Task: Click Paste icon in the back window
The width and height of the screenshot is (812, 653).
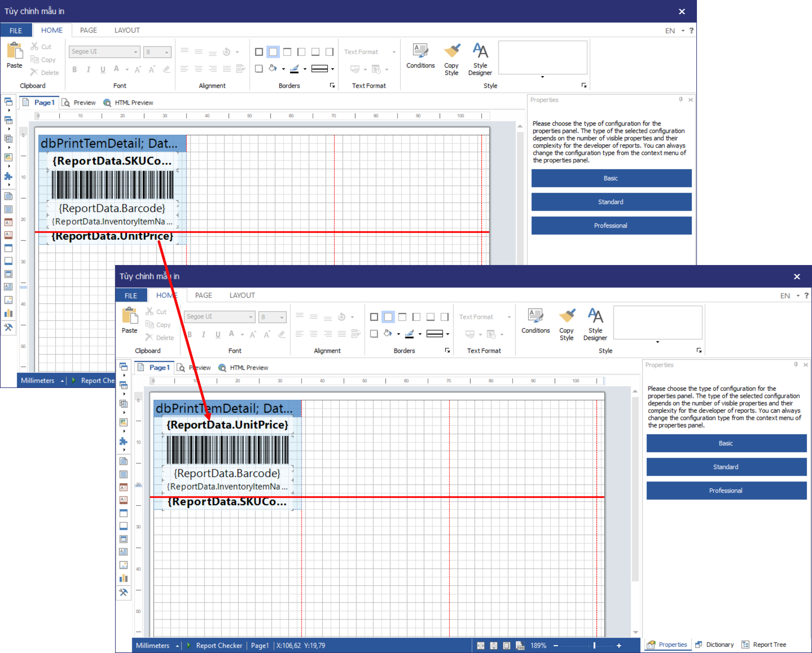Action: point(15,51)
